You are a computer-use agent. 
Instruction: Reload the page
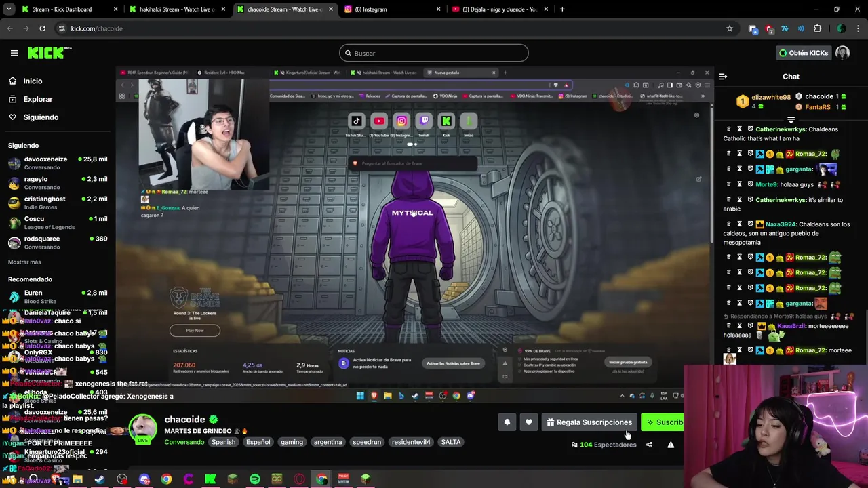click(x=42, y=28)
